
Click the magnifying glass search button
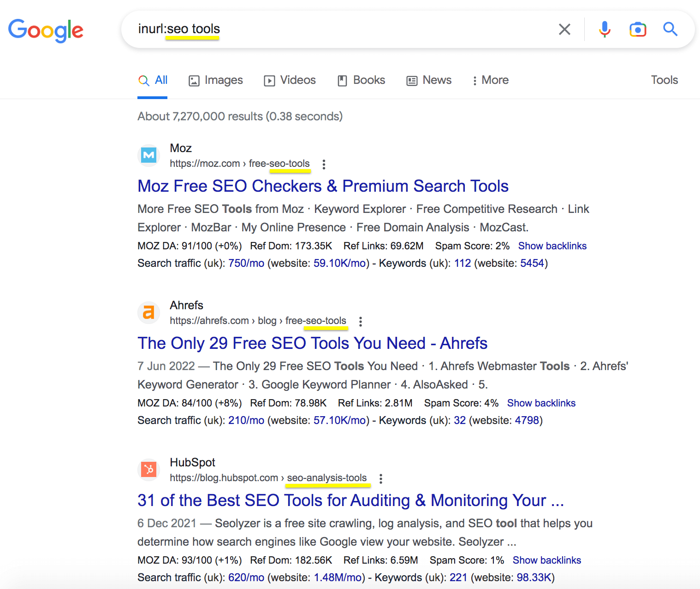pos(670,29)
